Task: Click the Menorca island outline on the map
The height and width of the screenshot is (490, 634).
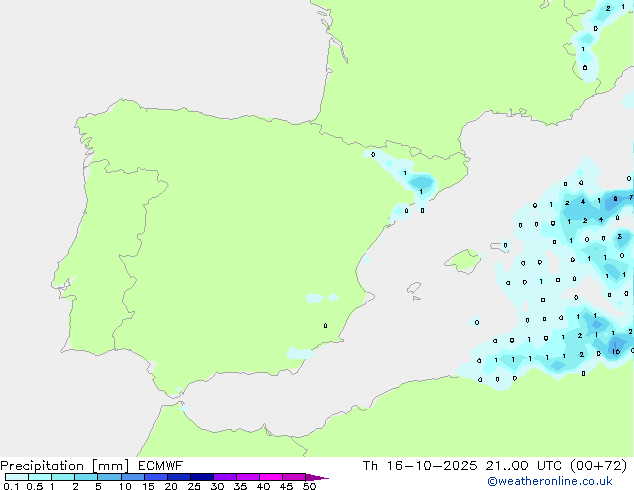Action: coord(500,247)
